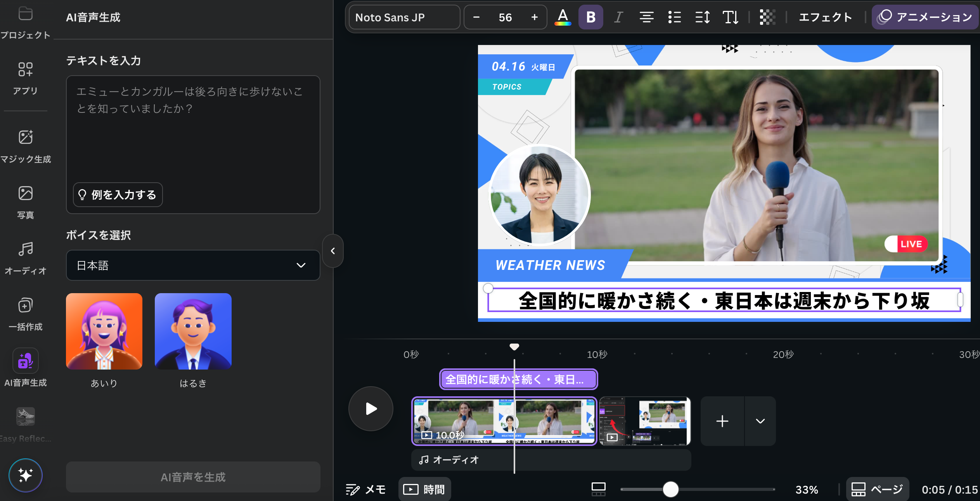Collapse the side panel with the arrow
The image size is (980, 501).
tap(333, 251)
